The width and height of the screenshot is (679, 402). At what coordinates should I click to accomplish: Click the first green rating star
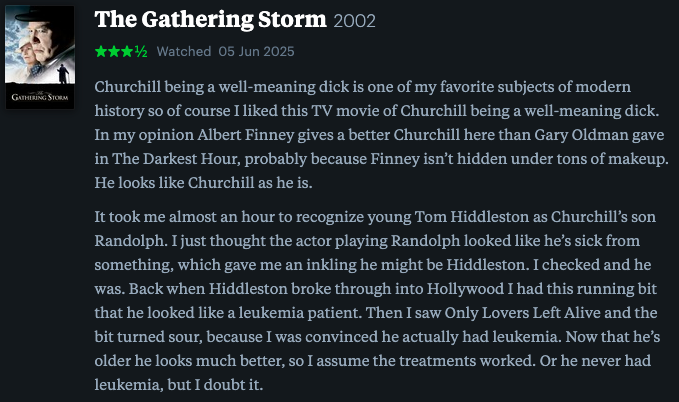(101, 52)
